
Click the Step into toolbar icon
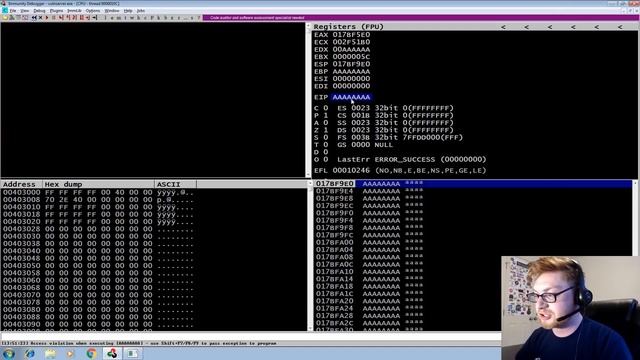(60, 18)
